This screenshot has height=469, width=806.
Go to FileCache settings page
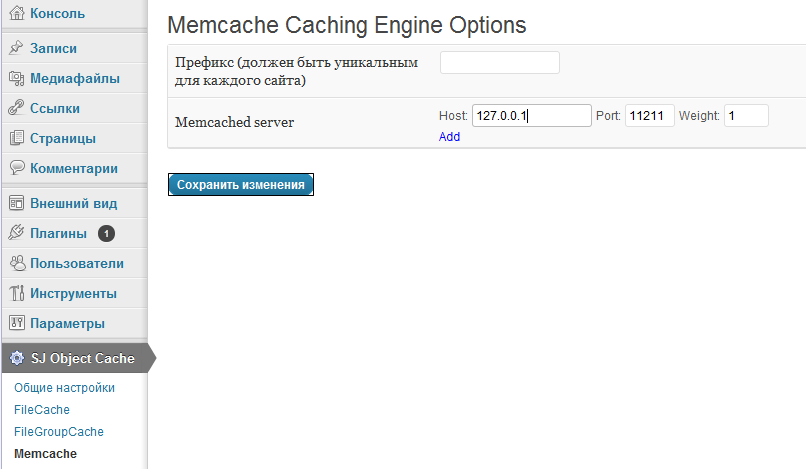point(42,409)
